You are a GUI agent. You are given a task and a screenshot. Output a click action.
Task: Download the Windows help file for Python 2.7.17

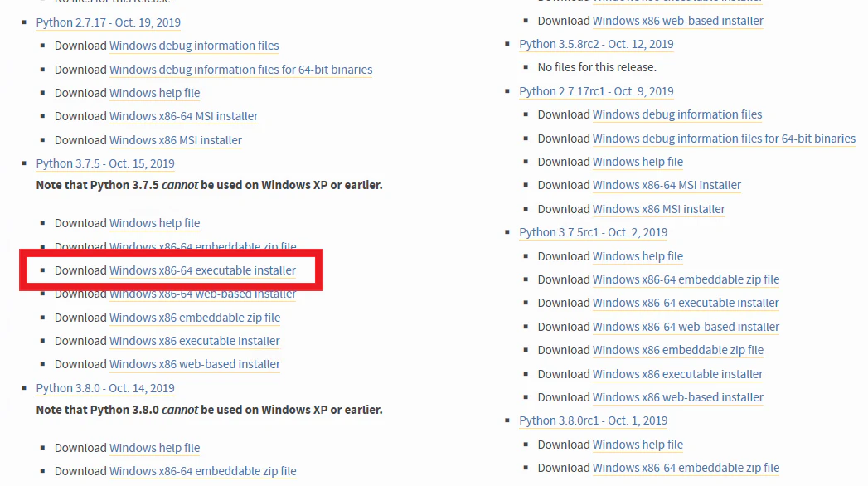click(x=154, y=92)
